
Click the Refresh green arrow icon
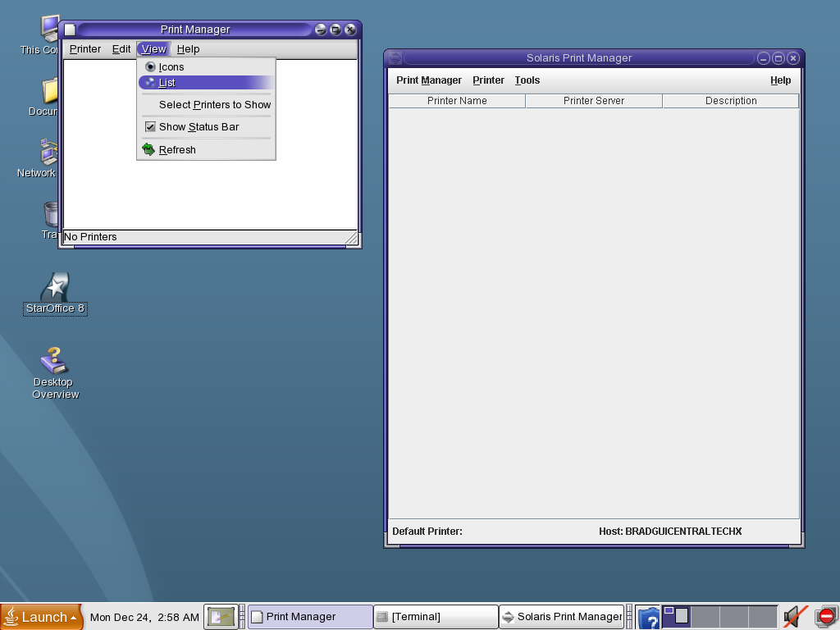pyautogui.click(x=148, y=149)
